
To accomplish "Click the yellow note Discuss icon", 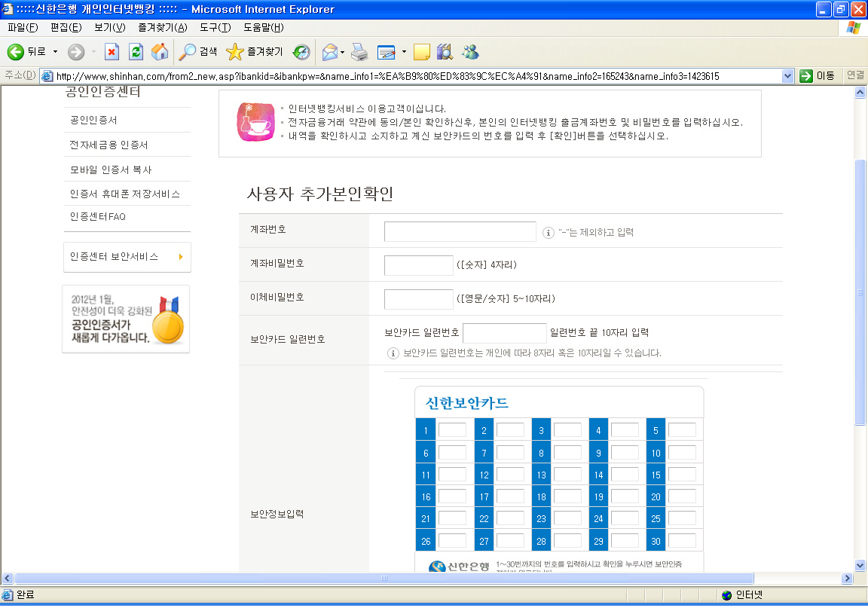I will coord(422,52).
